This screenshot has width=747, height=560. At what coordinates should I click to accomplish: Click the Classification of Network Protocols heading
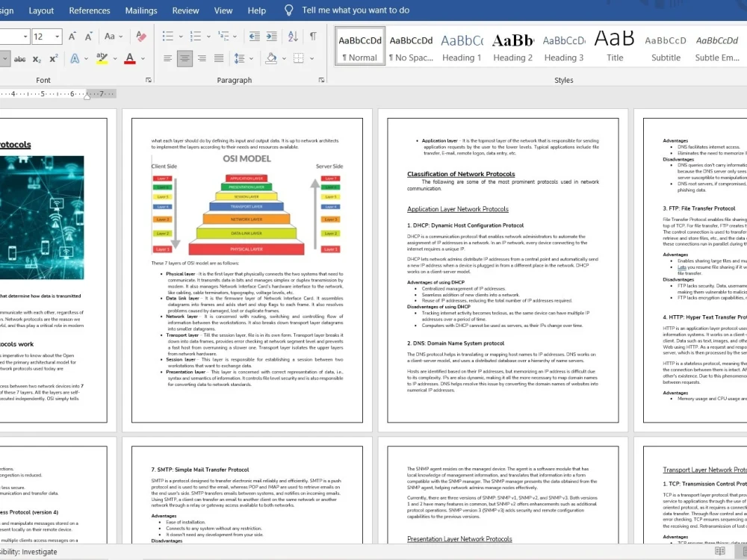(x=461, y=174)
